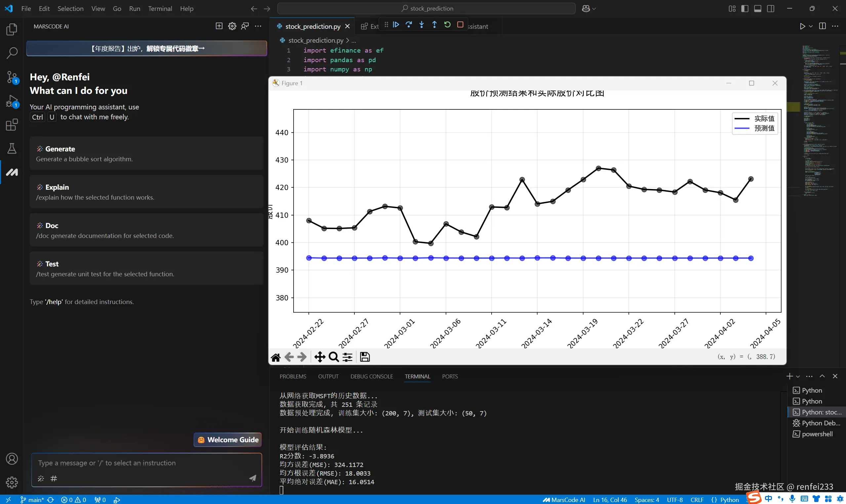Open the Source Control view

pos(12,77)
